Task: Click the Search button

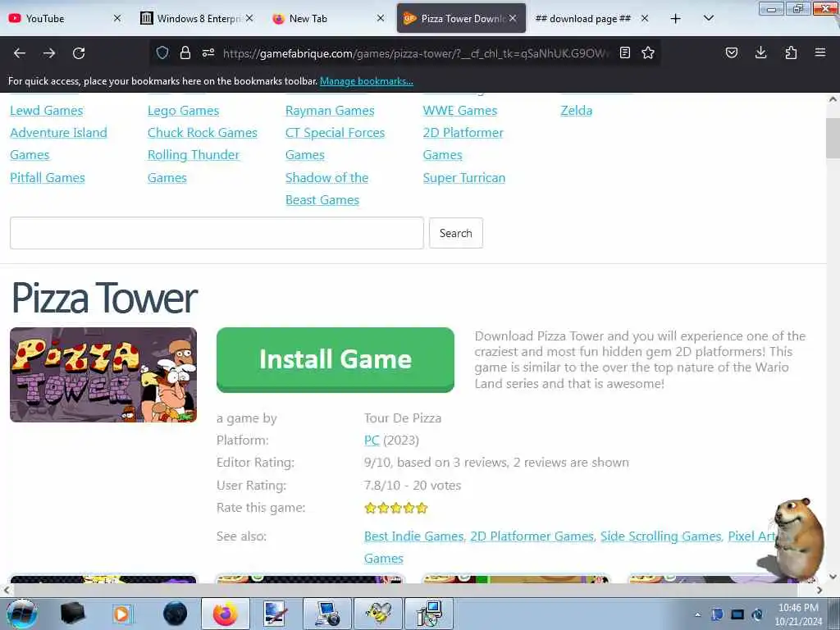Action: coord(456,233)
